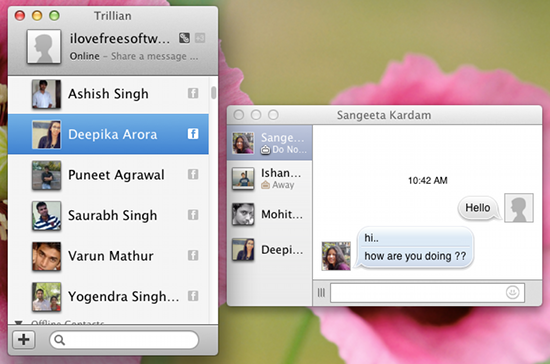Click the Sangeeta Kardam window title

pyautogui.click(x=384, y=115)
